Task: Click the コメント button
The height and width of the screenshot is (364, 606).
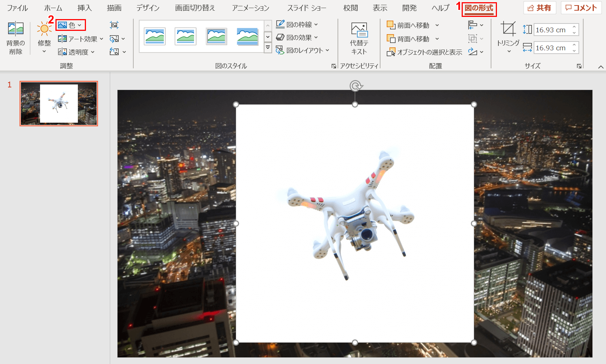Action: point(581,8)
